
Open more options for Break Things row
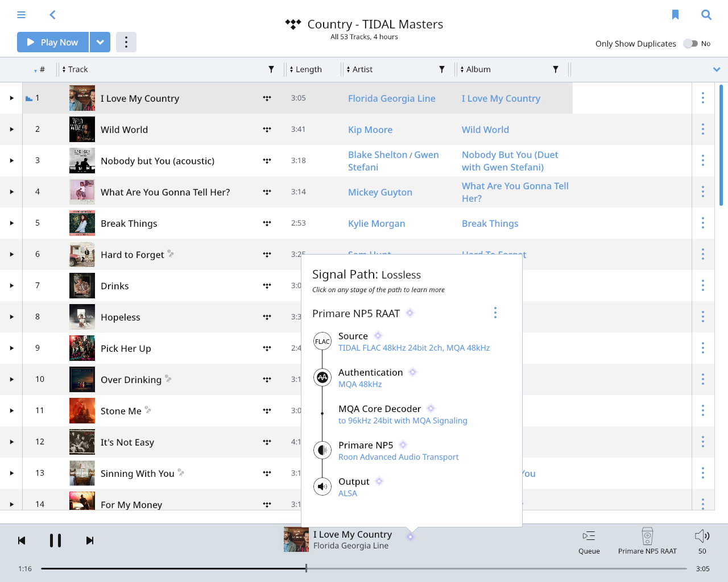pyautogui.click(x=703, y=223)
